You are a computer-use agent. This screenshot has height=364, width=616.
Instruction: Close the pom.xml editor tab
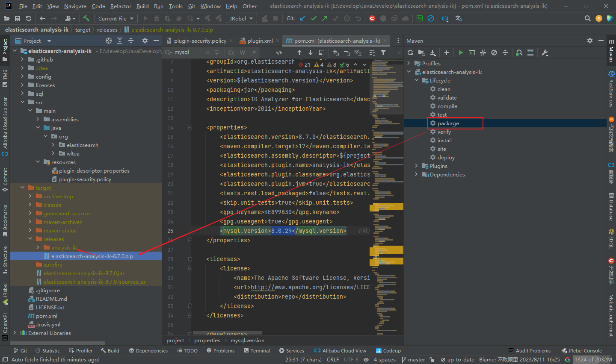point(385,41)
